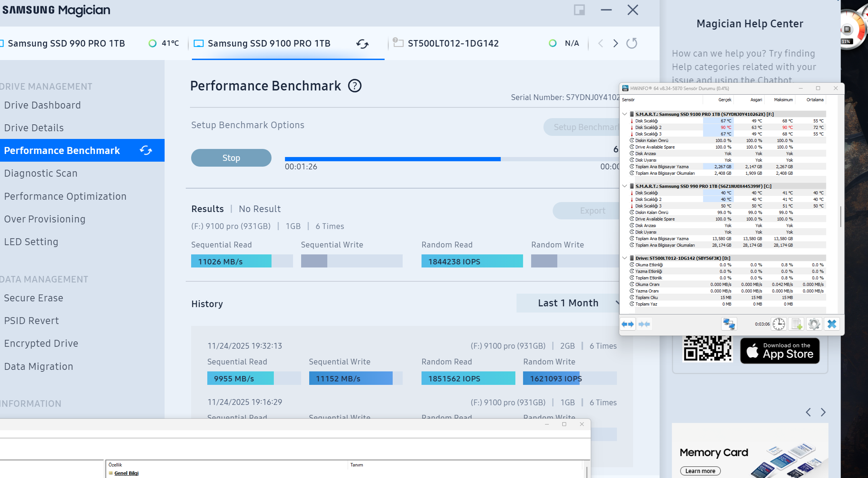
Task: Go to the next drive with right arrow
Action: click(x=616, y=43)
